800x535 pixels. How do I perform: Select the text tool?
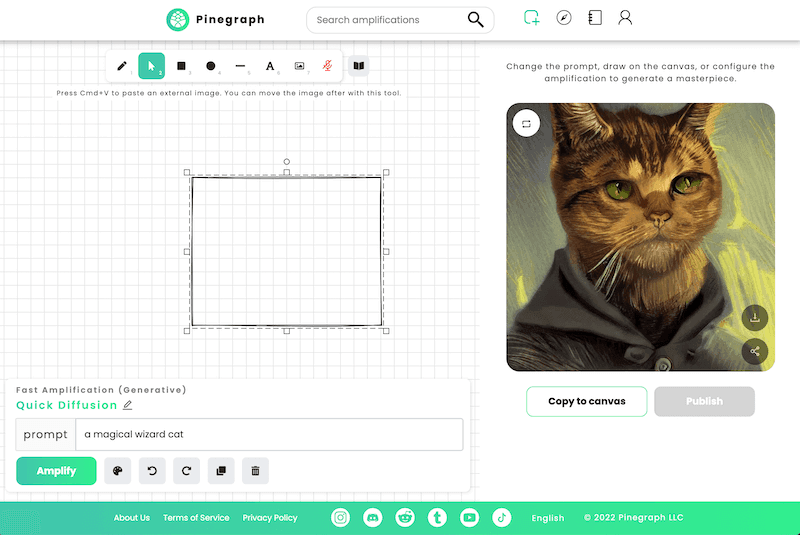click(270, 66)
